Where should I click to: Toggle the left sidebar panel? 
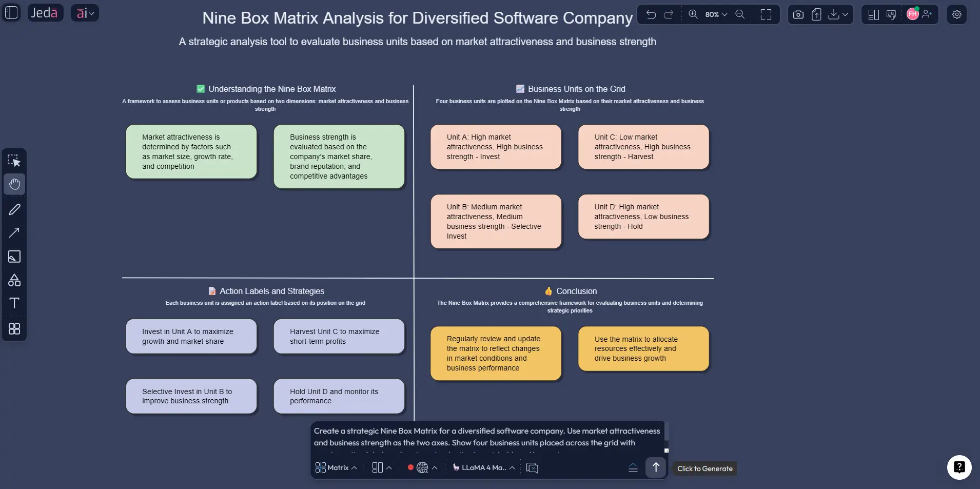[10, 12]
